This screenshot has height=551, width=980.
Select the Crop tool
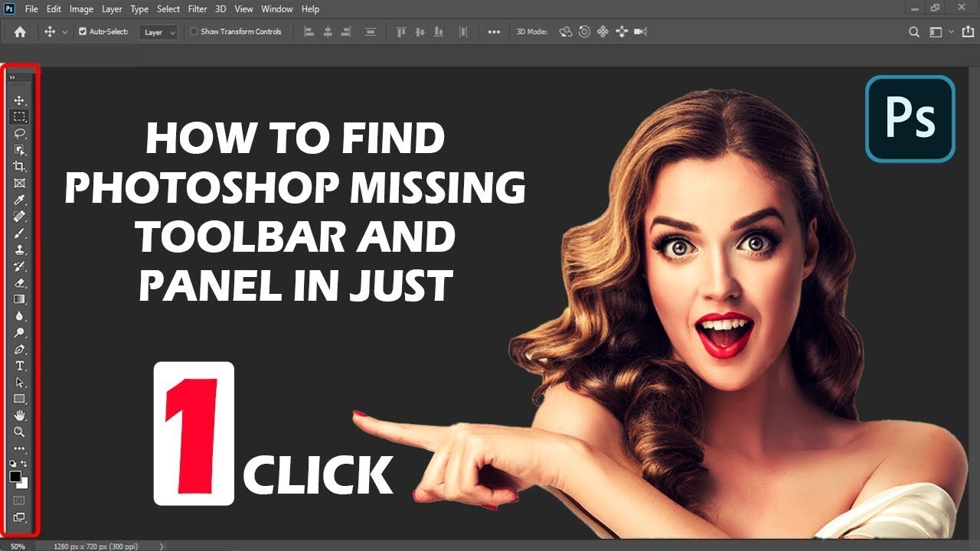click(x=19, y=166)
